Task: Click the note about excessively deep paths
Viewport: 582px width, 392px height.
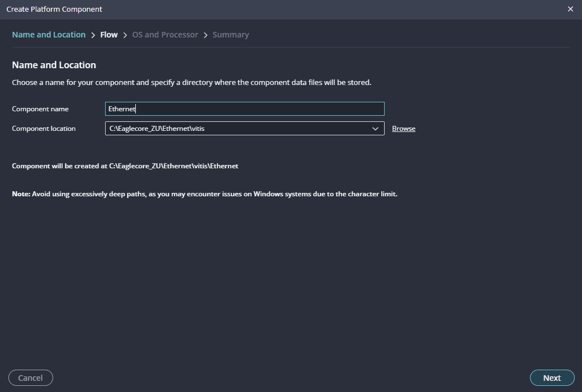Action: [x=205, y=194]
